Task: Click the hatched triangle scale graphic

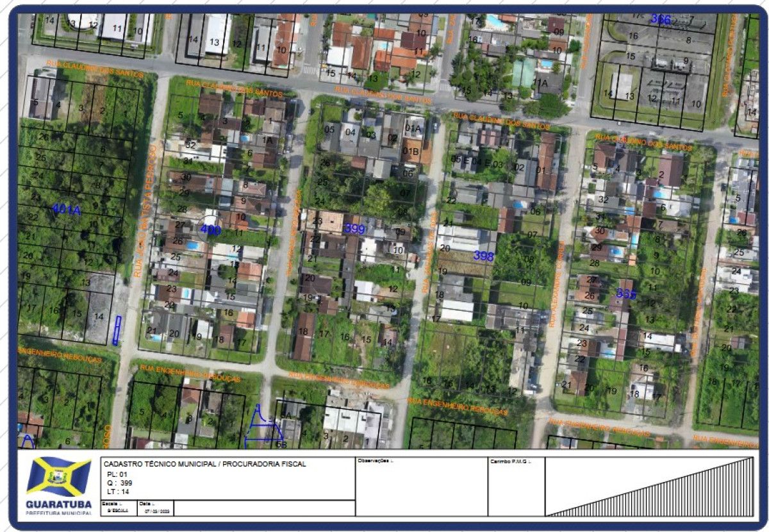Action: pyautogui.click(x=650, y=486)
